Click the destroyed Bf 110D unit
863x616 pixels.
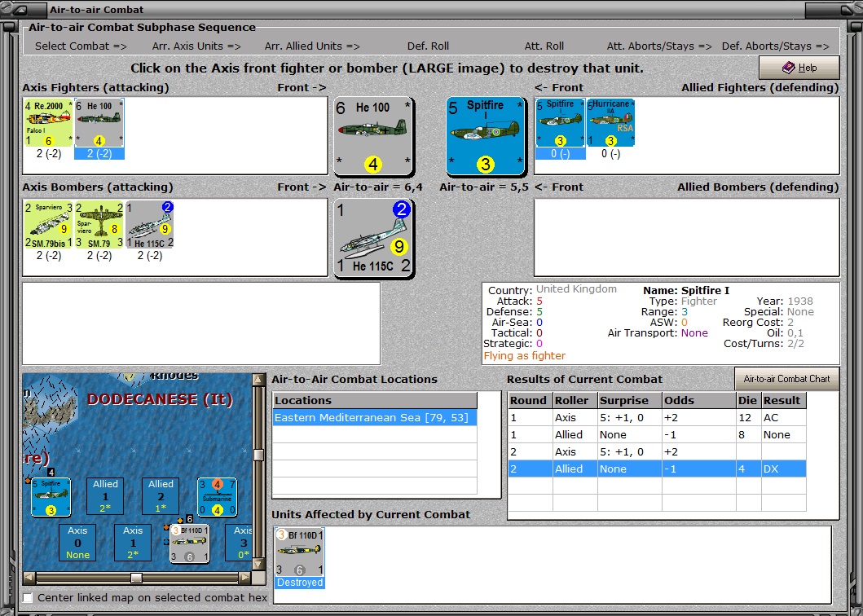301,552
